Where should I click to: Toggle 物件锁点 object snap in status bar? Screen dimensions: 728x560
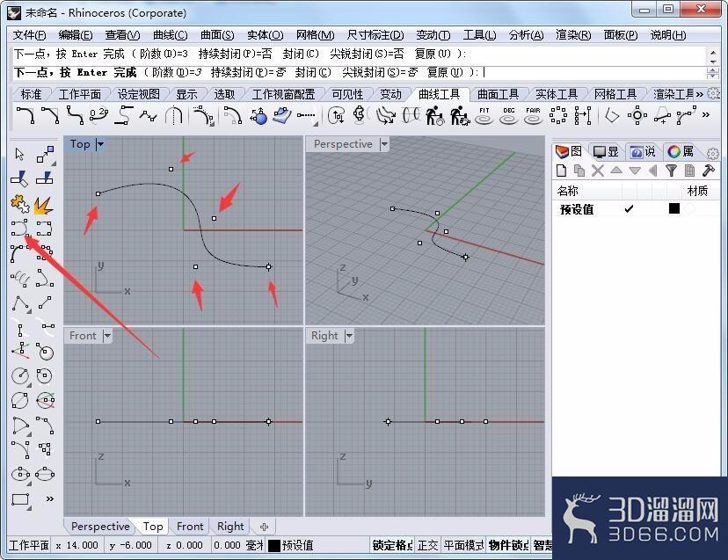tap(508, 545)
